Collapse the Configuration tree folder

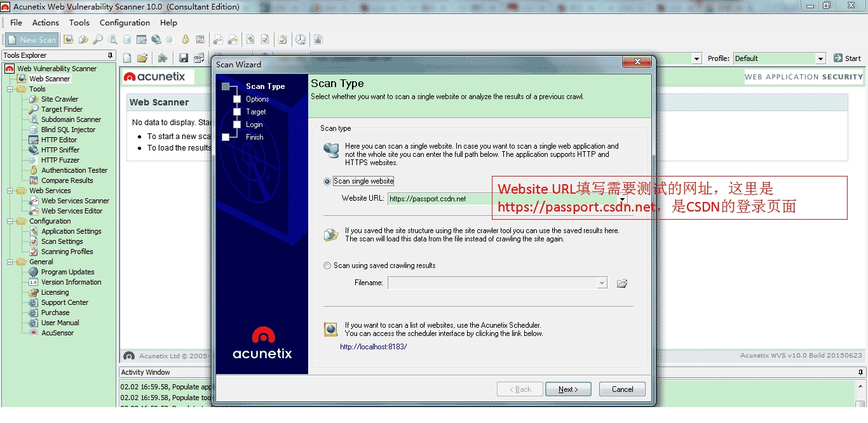click(x=10, y=221)
